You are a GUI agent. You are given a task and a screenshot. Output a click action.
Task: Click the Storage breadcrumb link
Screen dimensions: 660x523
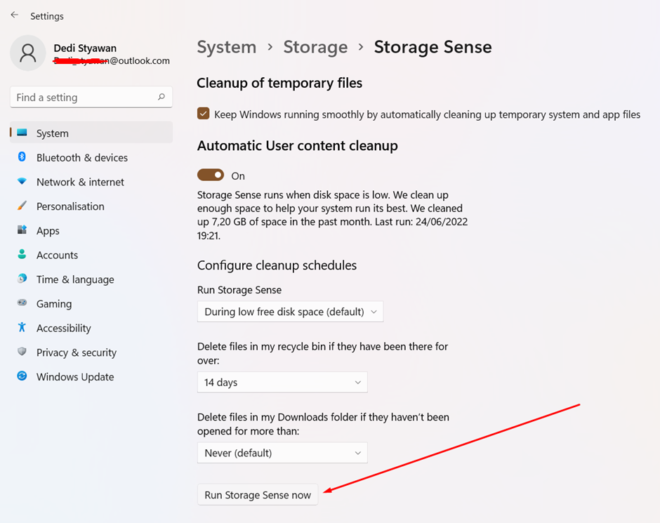tap(315, 47)
